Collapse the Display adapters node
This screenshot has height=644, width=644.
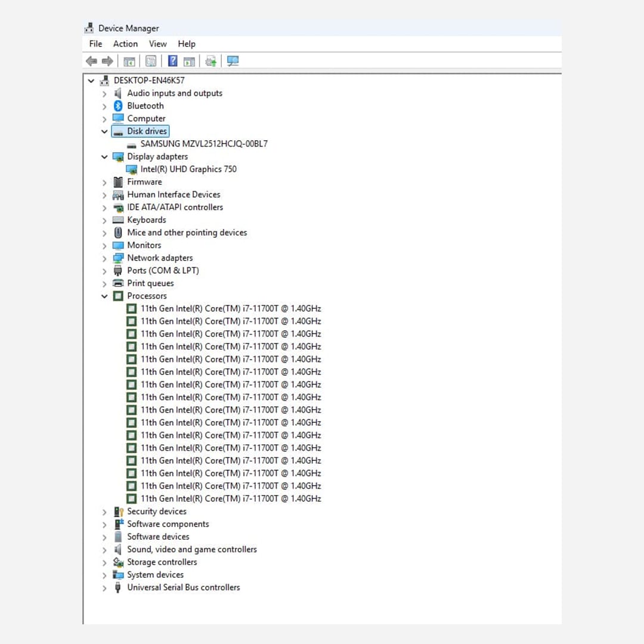(x=105, y=157)
